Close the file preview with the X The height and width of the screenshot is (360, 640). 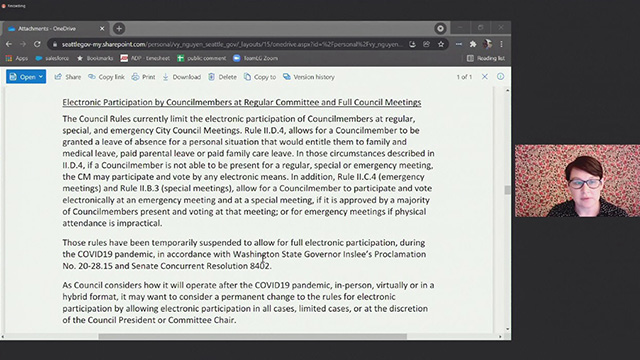click(x=484, y=77)
